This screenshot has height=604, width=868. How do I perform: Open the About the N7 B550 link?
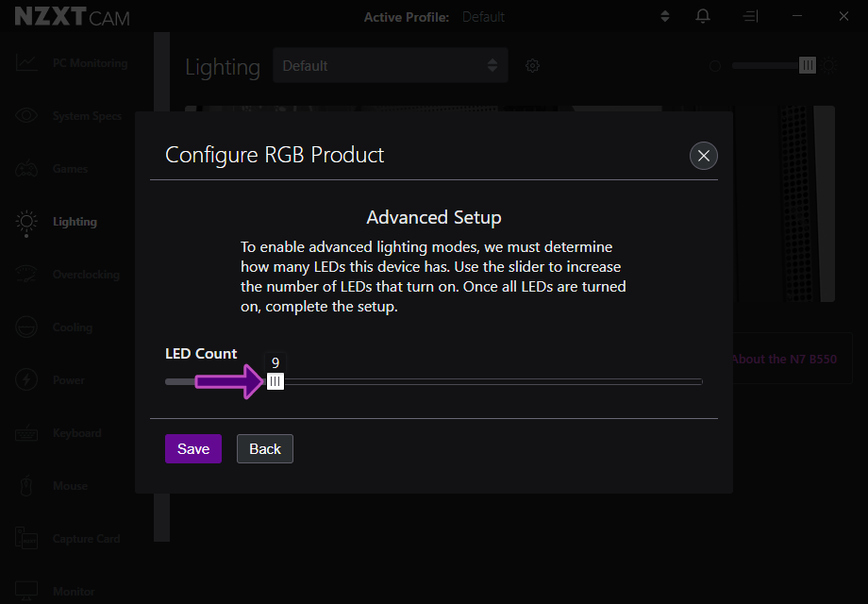tap(783, 360)
